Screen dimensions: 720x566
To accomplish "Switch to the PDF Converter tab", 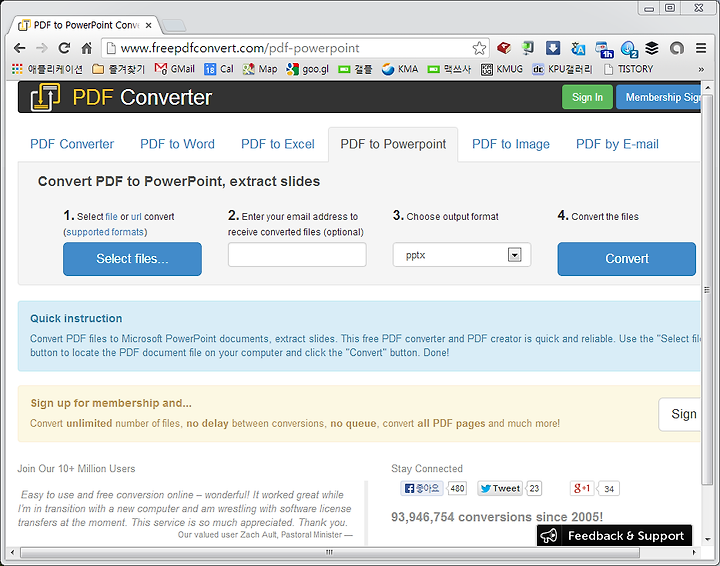I will pyautogui.click(x=72, y=144).
